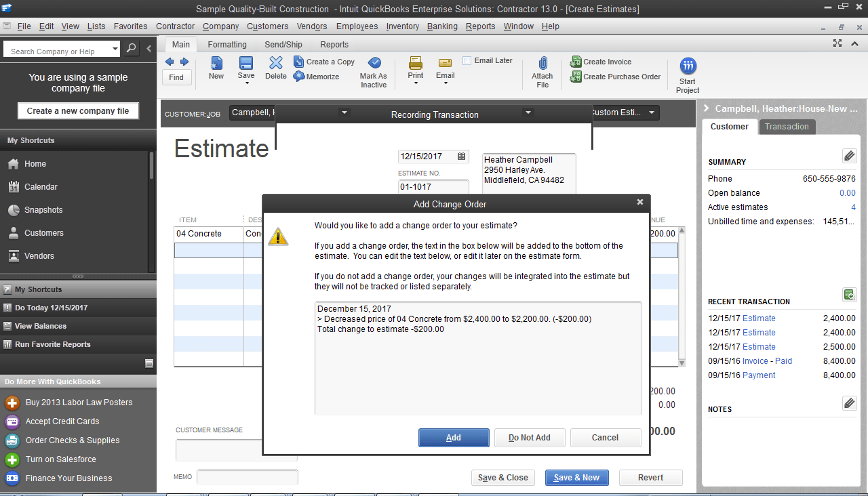
Task: Click Create Invoice
Action: pos(601,62)
